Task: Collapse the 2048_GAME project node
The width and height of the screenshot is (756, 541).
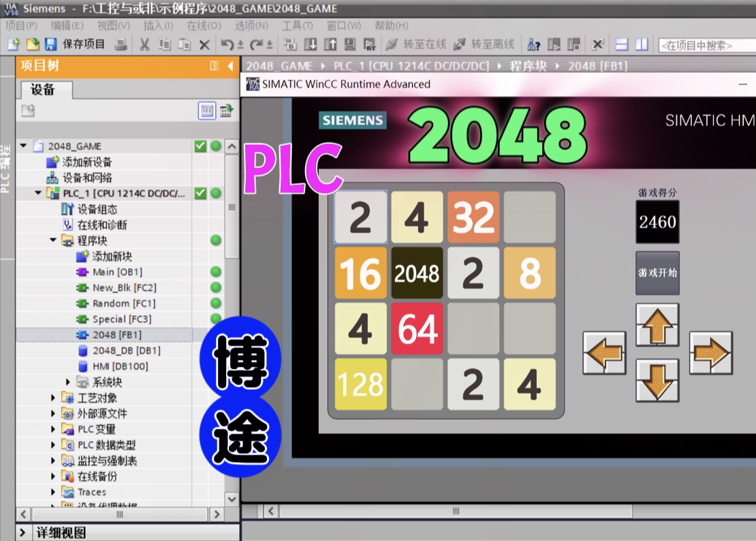Action: [23, 146]
